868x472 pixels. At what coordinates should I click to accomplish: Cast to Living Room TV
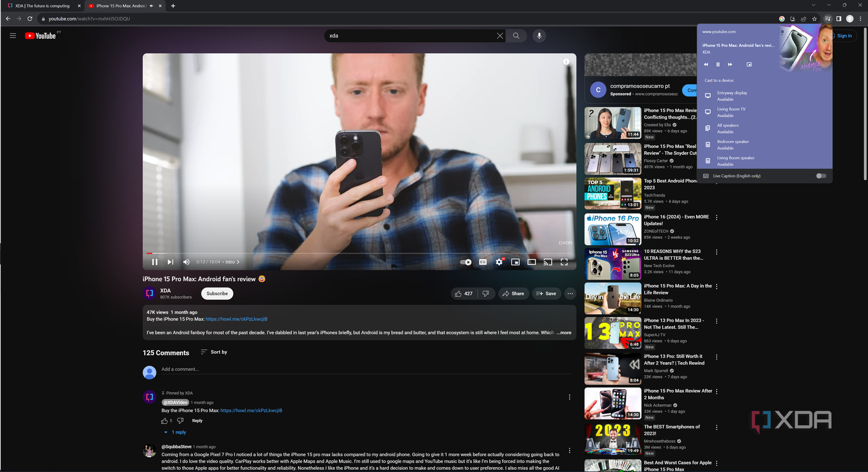point(764,112)
